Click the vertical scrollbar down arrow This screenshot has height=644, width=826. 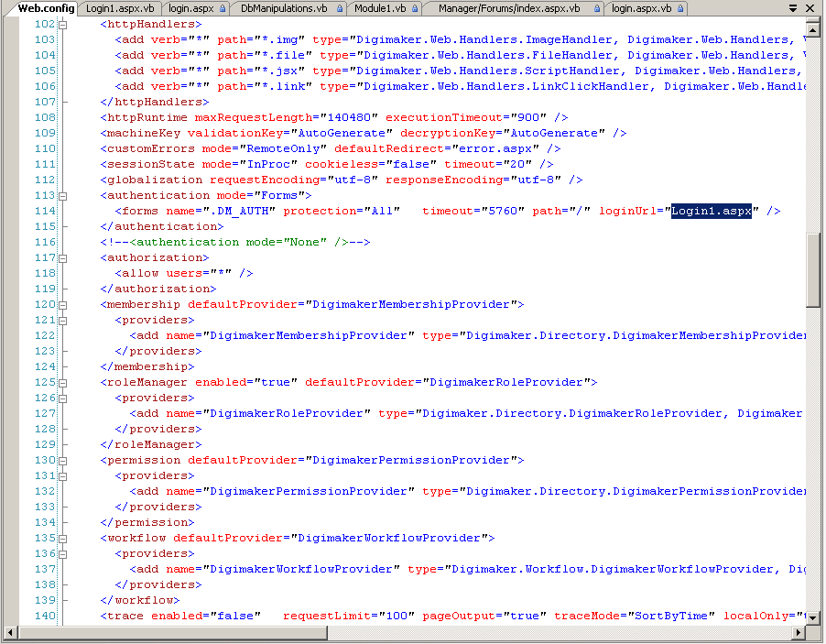pyautogui.click(x=813, y=617)
